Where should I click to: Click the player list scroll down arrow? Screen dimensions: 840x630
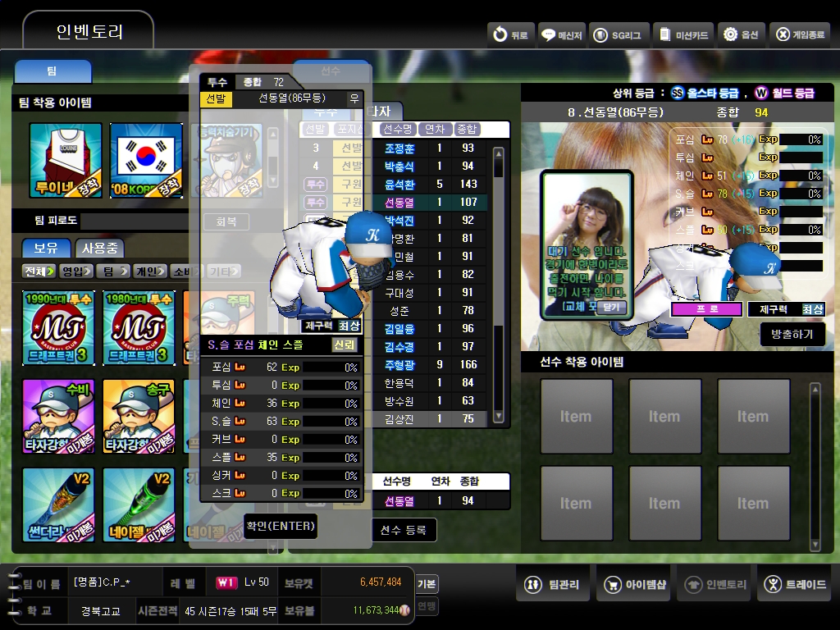click(498, 416)
